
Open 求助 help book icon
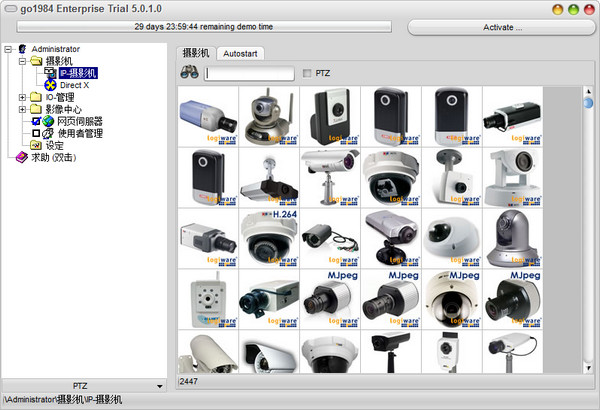tap(21, 157)
